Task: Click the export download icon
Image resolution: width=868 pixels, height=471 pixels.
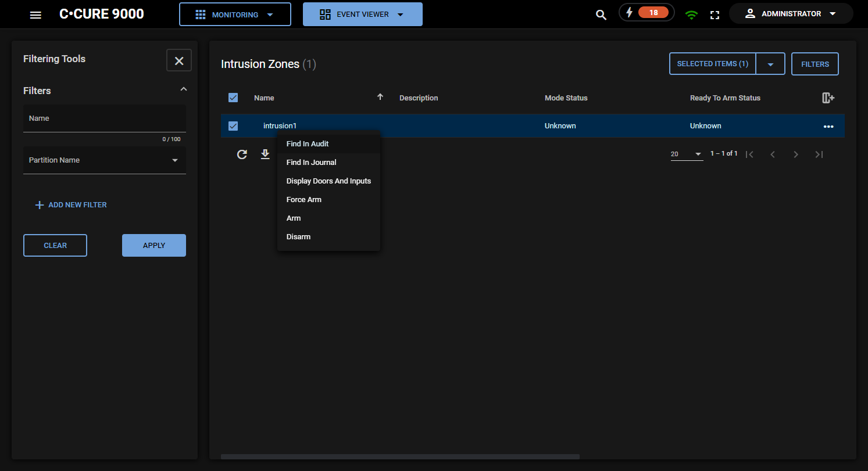Action: (x=265, y=154)
